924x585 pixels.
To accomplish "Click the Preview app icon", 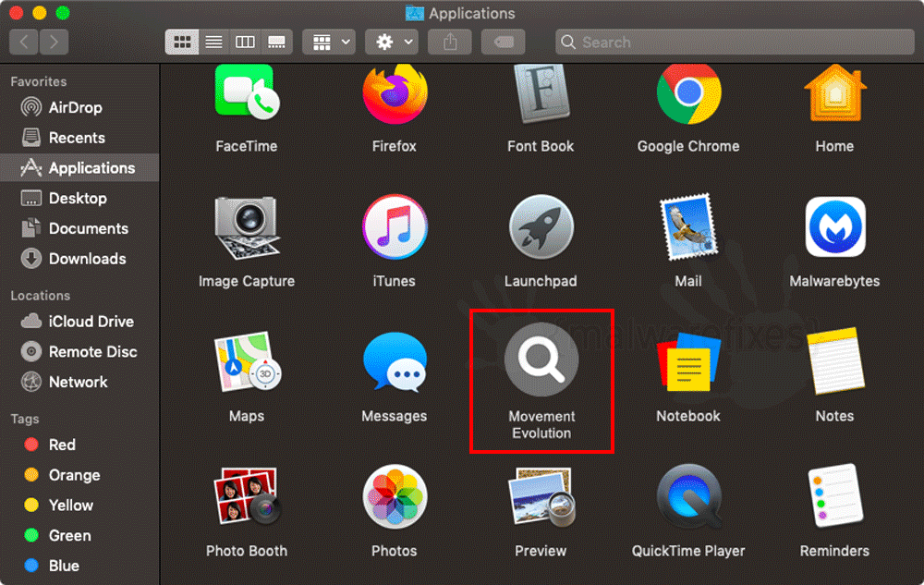I will 541,496.
